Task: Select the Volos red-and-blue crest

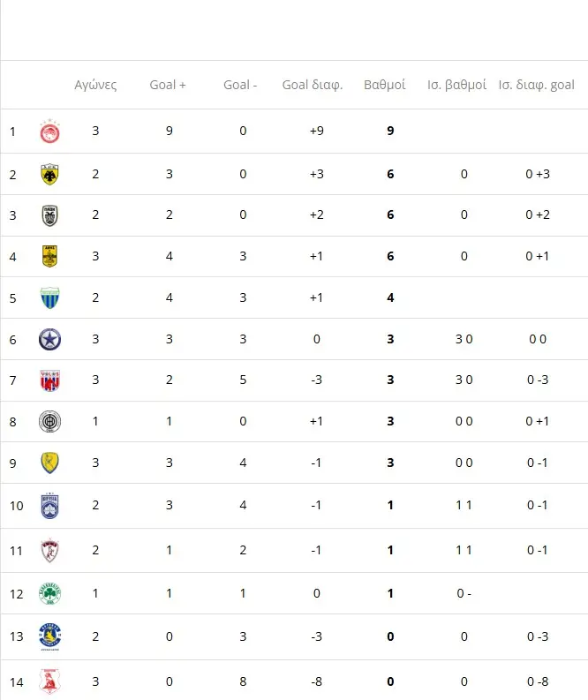Action: point(49,380)
